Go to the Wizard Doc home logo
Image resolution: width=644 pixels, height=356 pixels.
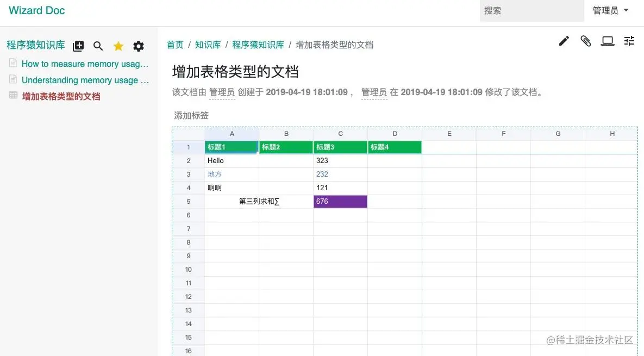(36, 10)
